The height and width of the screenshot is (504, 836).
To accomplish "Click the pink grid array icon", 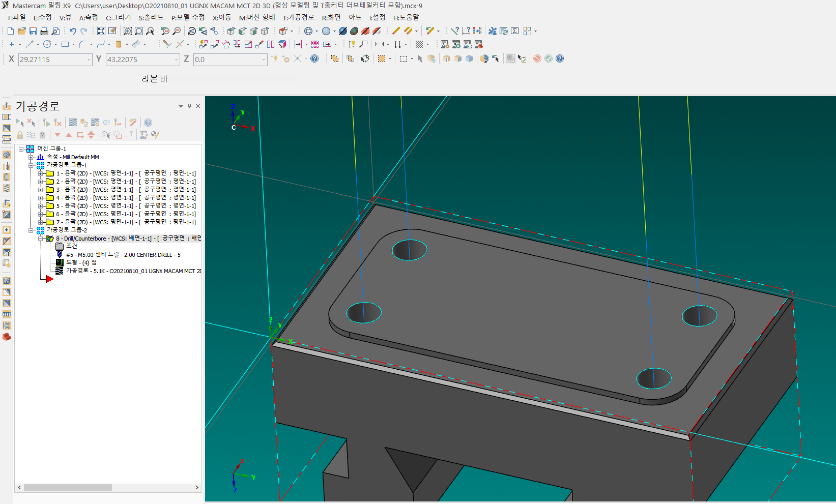I will tap(315, 44).
